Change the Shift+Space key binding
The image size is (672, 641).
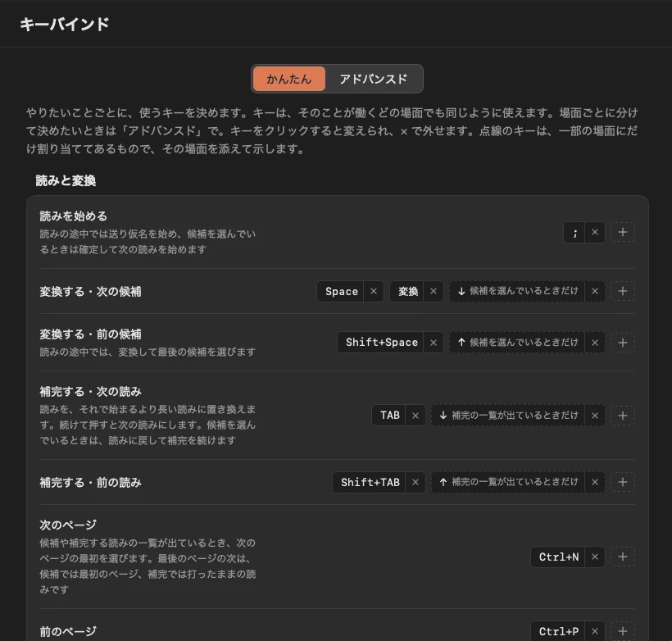pos(380,343)
